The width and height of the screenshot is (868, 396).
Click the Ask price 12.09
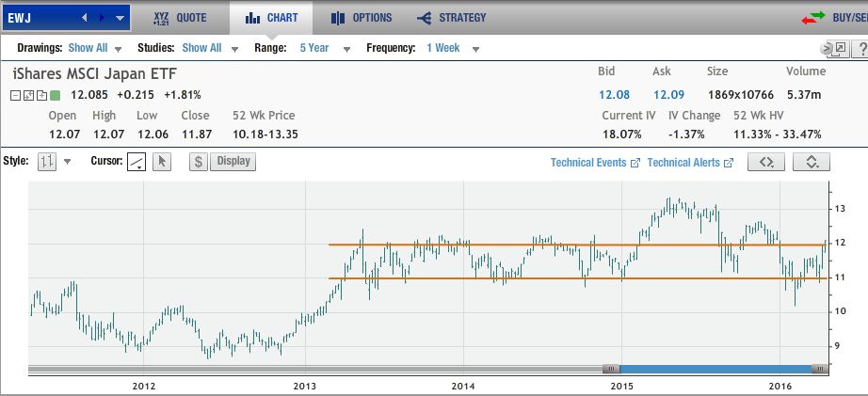[x=668, y=95]
